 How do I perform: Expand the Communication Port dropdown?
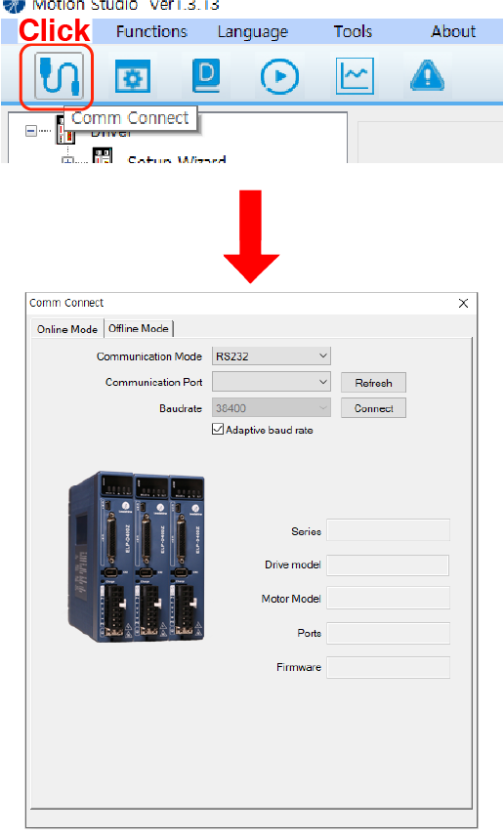(x=272, y=382)
